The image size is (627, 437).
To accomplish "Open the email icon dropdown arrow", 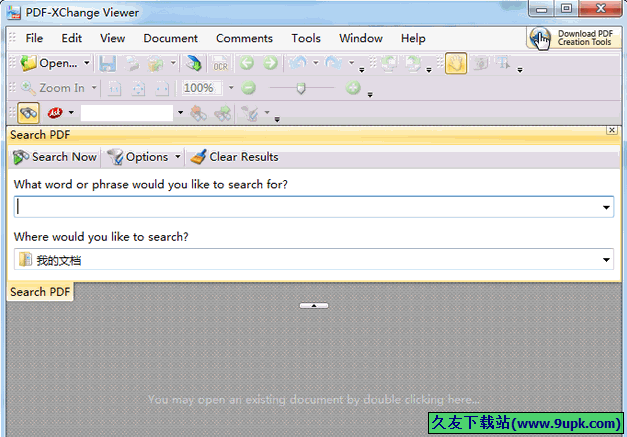I will (173, 63).
